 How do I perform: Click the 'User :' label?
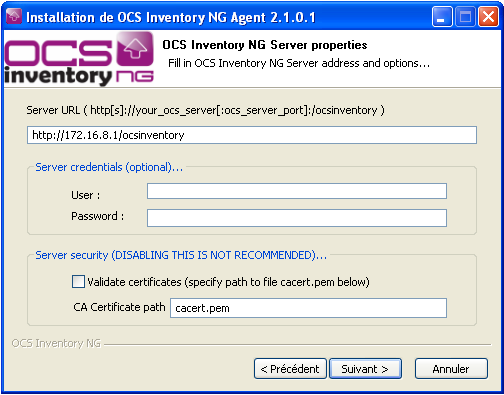coord(86,195)
